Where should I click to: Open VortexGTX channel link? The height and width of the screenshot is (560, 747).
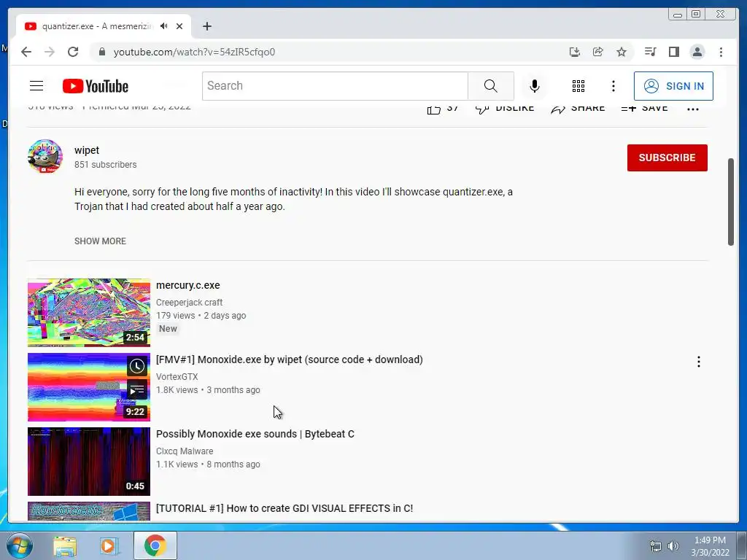coord(177,377)
